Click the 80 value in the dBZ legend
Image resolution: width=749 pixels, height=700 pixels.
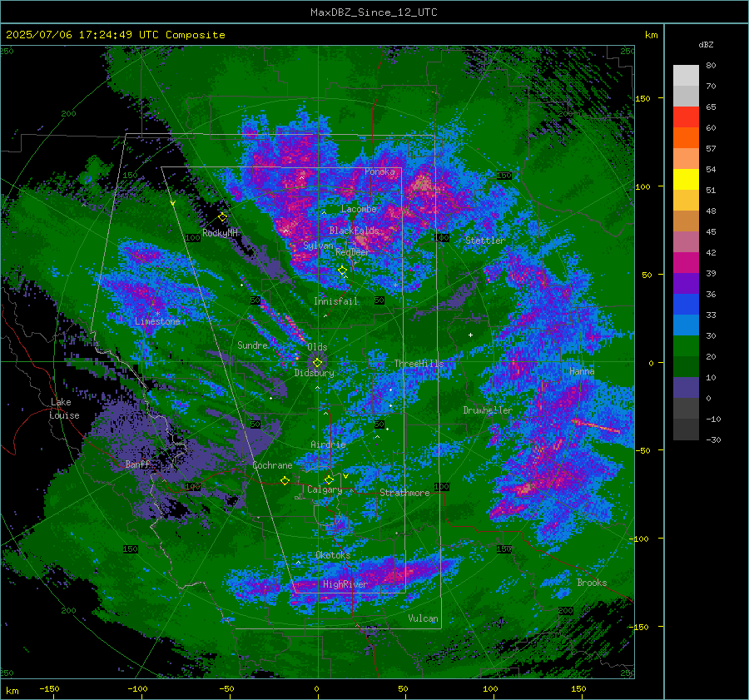(x=711, y=66)
